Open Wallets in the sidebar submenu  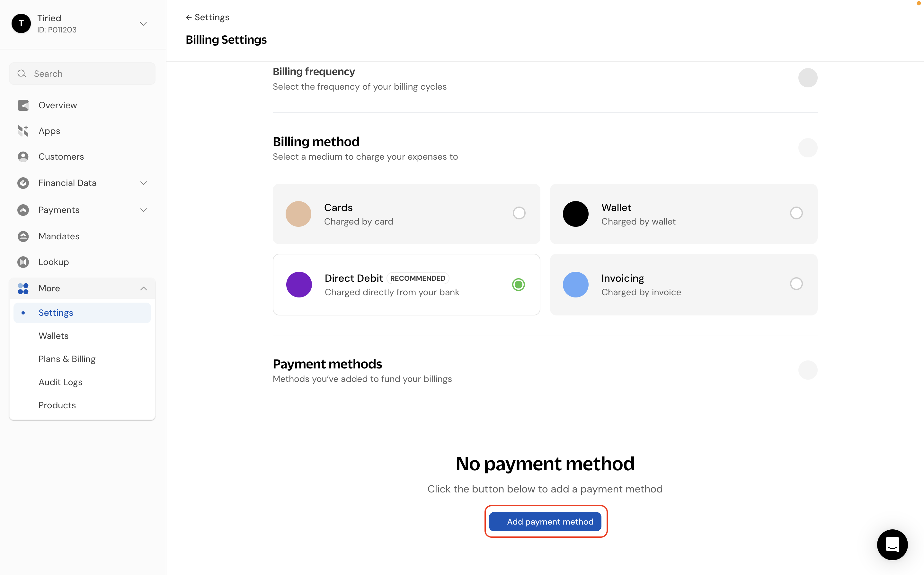(x=54, y=336)
